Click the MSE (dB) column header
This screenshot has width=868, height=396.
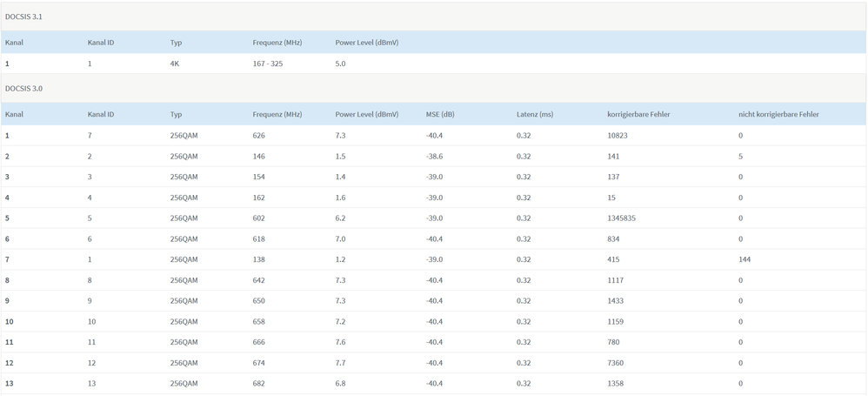click(440, 115)
